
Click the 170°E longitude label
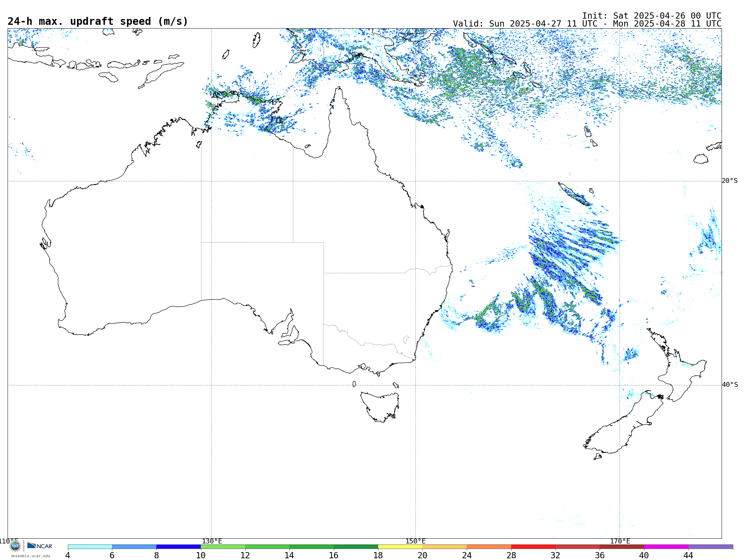pos(620,541)
